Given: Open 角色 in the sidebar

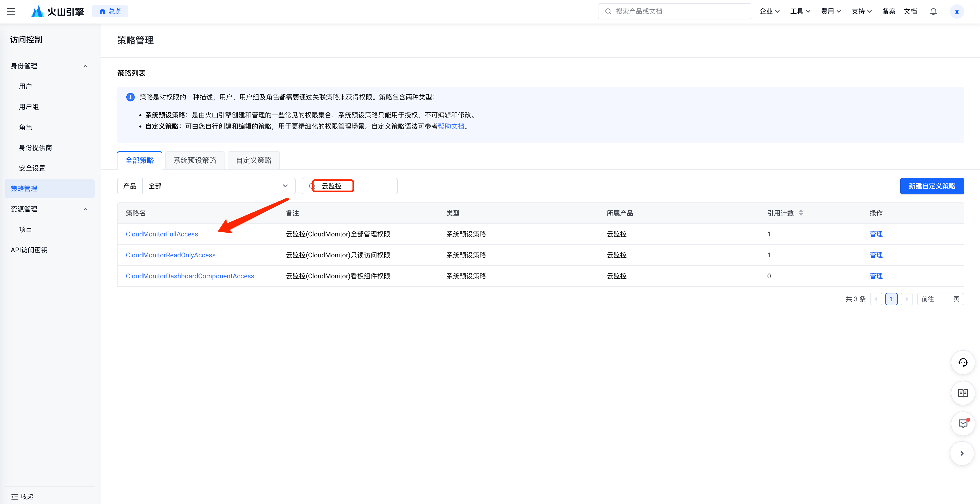Looking at the screenshot, I should [x=26, y=127].
